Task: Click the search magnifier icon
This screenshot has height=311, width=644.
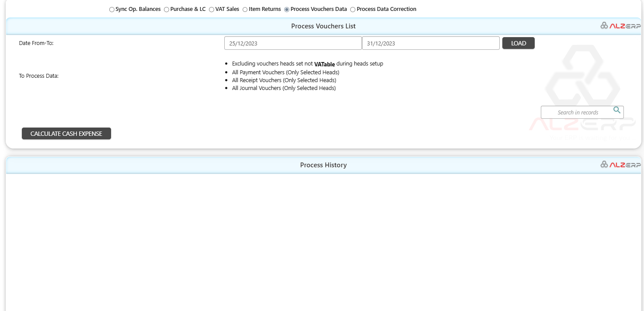Action: (x=616, y=111)
